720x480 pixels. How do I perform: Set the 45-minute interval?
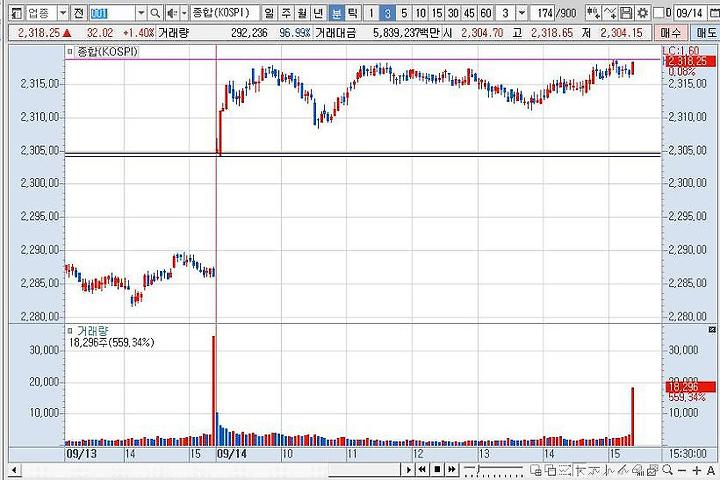469,13
